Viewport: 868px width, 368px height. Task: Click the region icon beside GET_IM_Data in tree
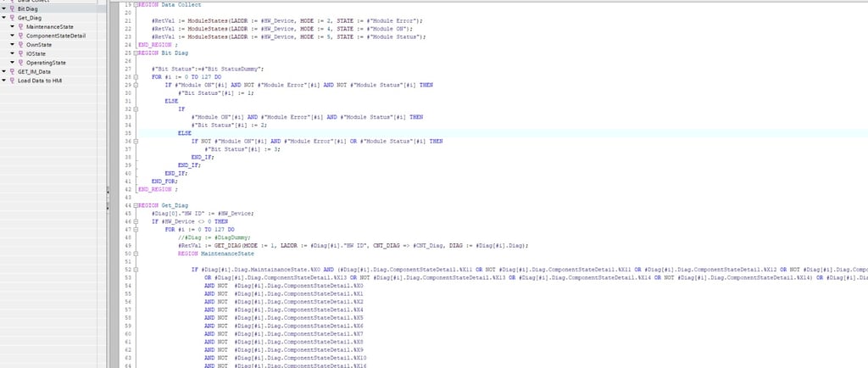(x=12, y=71)
